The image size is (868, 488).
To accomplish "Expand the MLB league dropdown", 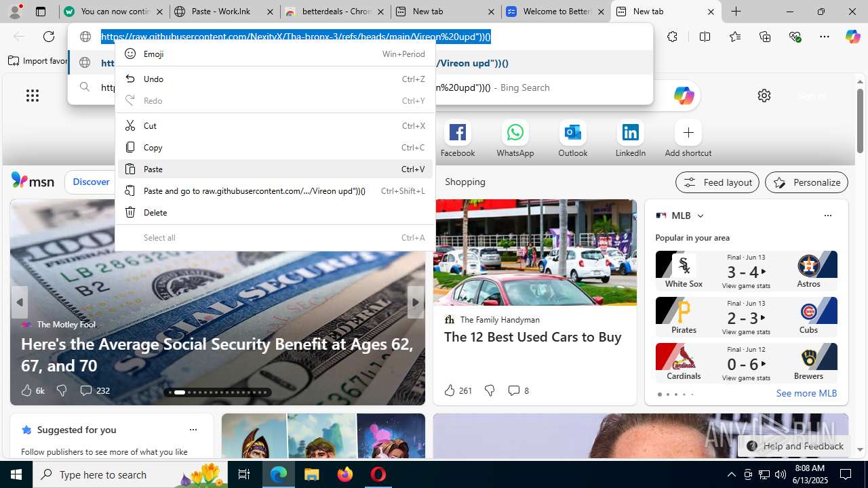I will tap(701, 216).
